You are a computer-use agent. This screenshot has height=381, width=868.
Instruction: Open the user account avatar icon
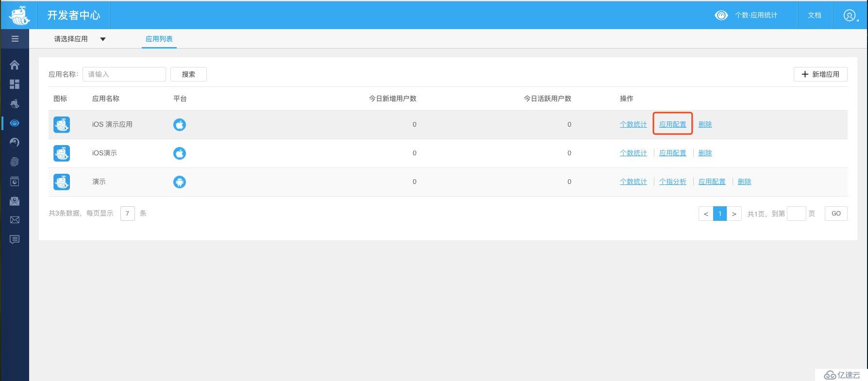(x=849, y=16)
